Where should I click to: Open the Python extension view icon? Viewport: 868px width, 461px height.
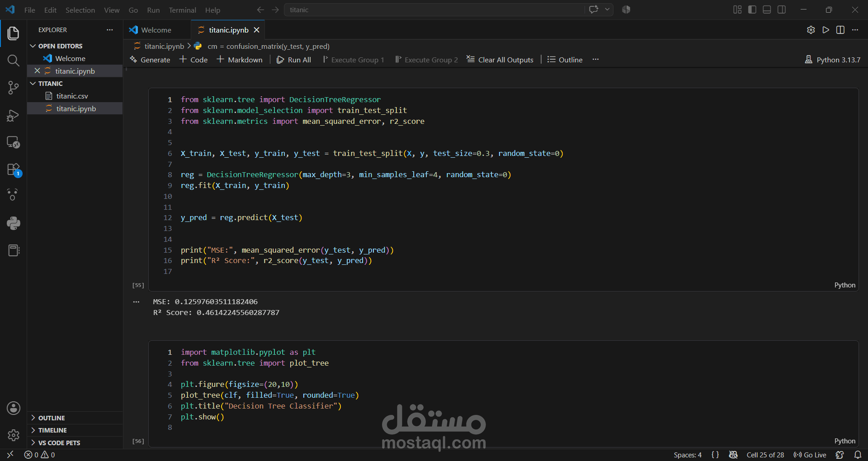coord(13,223)
